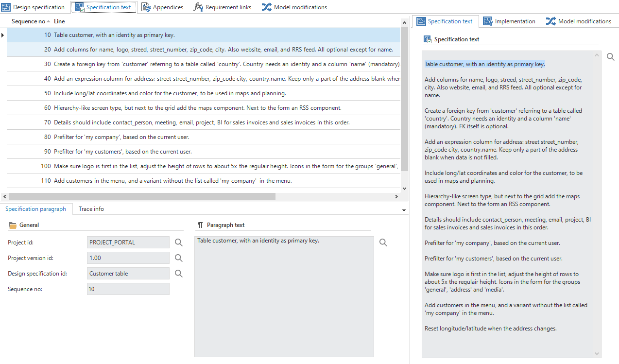Sort by Sequence no column header

tap(28, 21)
